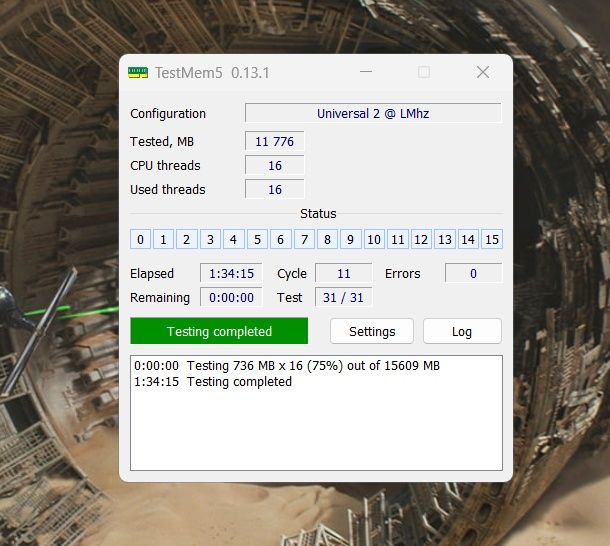Select thread status box 10

coord(374,239)
